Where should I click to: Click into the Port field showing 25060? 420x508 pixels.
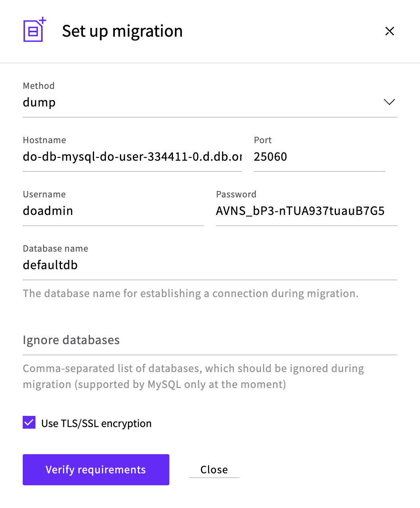click(319, 157)
